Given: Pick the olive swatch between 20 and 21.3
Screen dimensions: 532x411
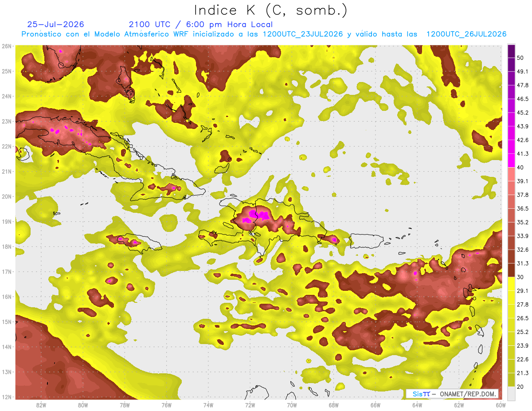Looking at the screenshot, I should [511, 380].
